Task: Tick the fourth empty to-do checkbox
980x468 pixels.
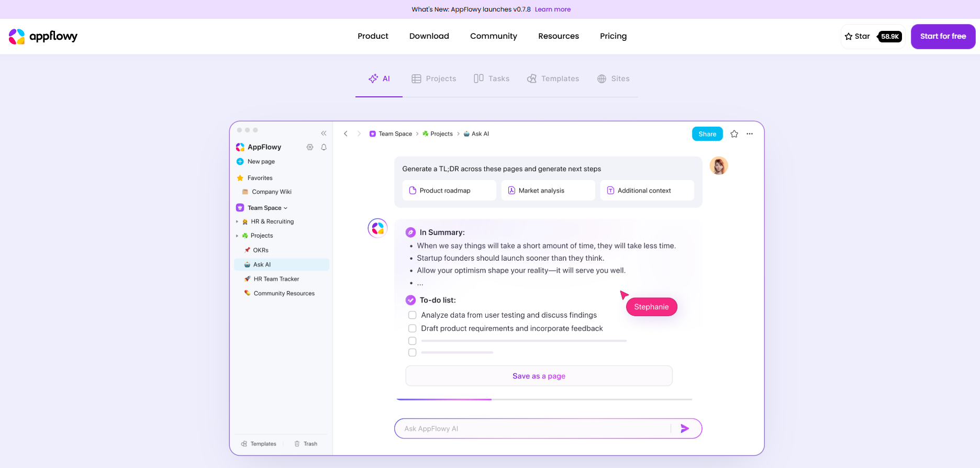Action: tap(413, 353)
